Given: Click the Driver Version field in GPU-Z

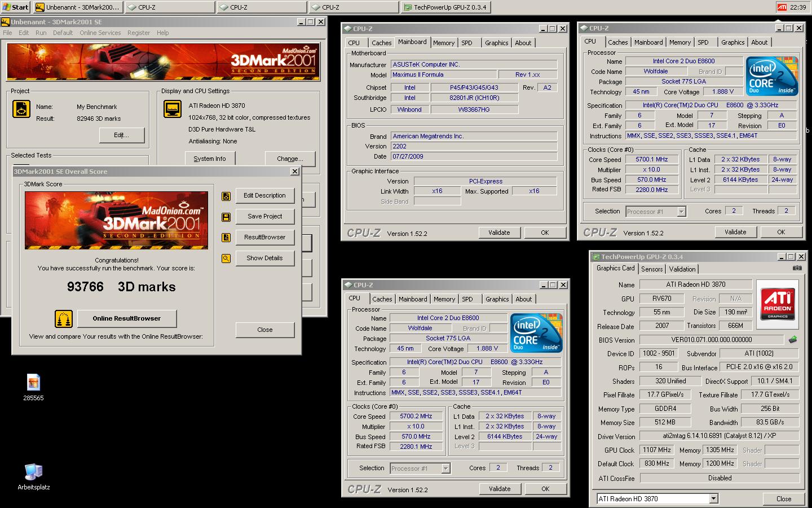Looking at the screenshot, I should 720,436.
